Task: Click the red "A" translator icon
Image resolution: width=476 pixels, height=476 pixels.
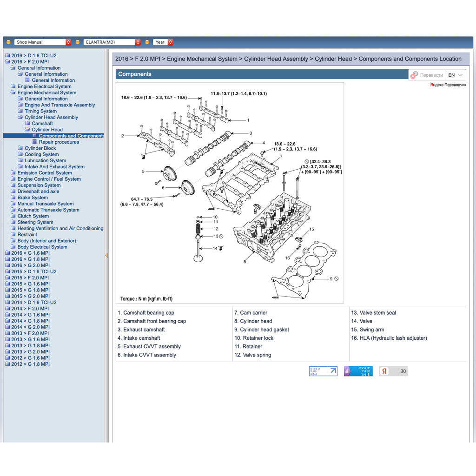Action: [413, 76]
